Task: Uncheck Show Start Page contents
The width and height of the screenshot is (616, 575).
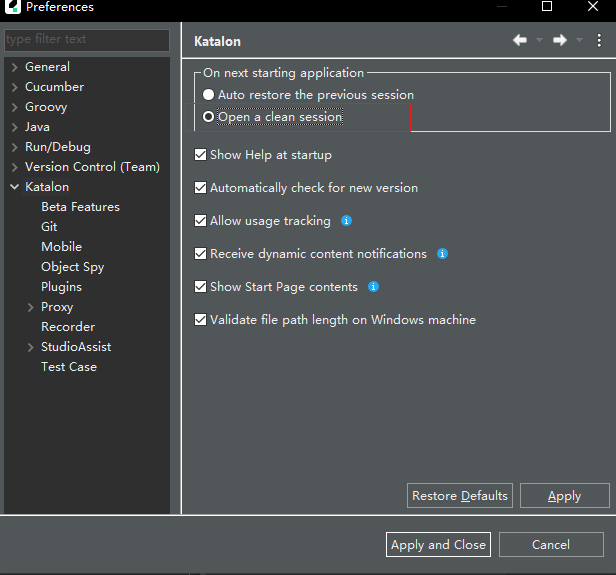Action: click(200, 287)
